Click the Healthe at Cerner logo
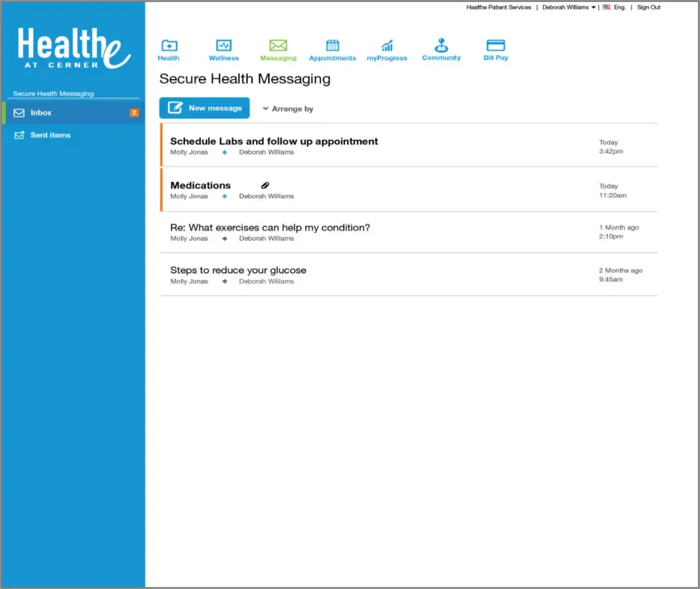The height and width of the screenshot is (589, 700). click(x=73, y=48)
